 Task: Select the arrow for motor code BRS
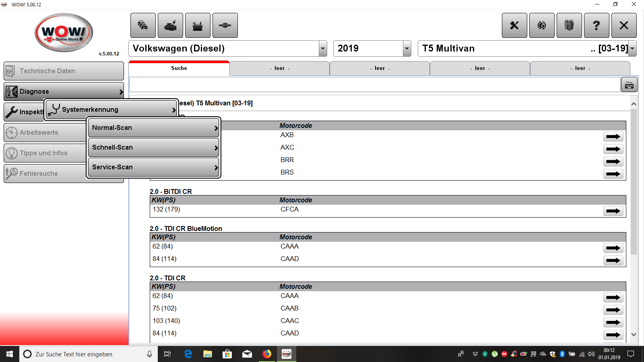[x=613, y=174]
